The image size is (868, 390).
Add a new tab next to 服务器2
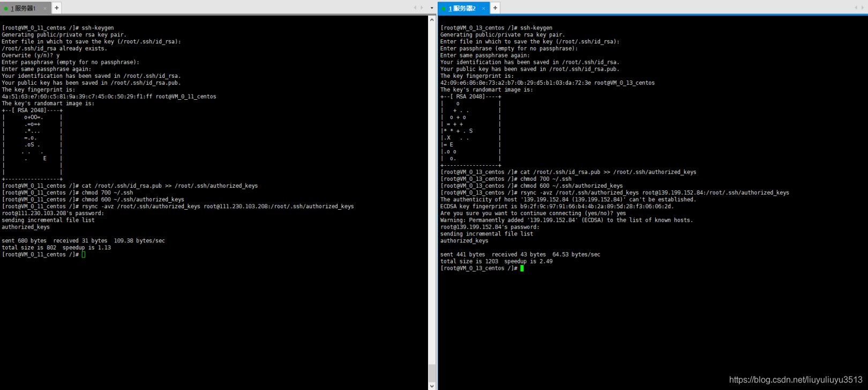point(496,8)
